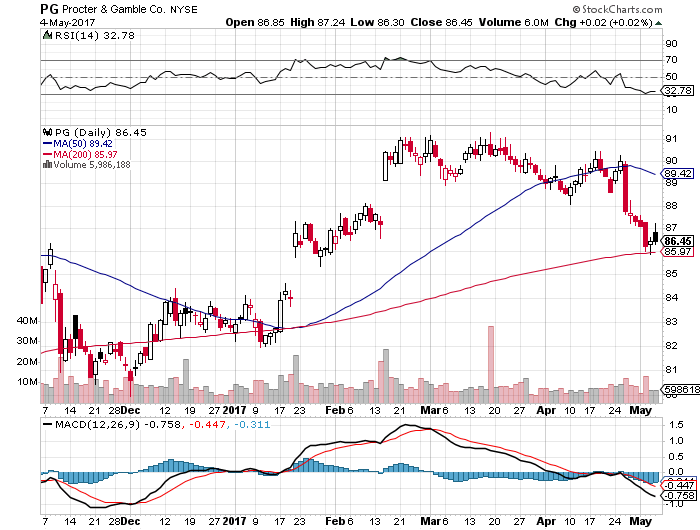Click the 1.5 level on MACD axis
The image size is (700, 530).
pos(676,425)
